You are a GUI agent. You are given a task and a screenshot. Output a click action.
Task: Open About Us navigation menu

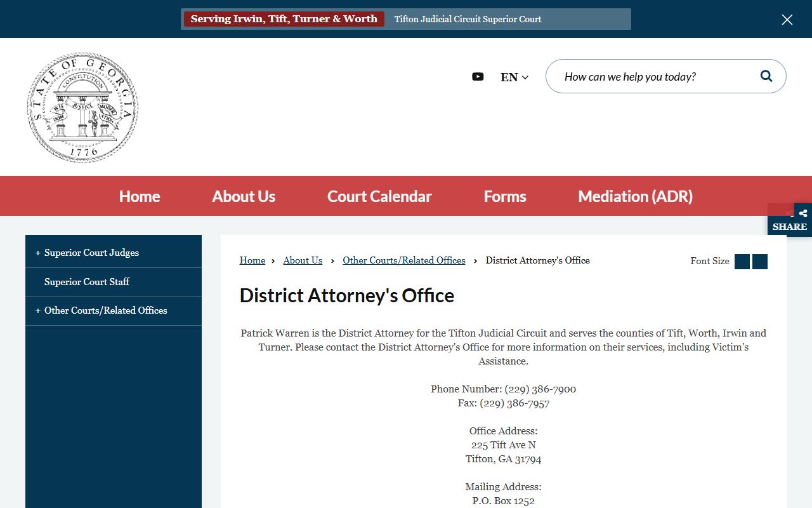[x=244, y=196]
